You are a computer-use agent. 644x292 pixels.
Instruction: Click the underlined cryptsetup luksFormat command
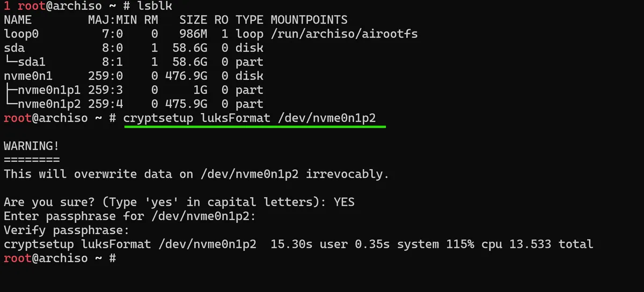tap(254, 118)
